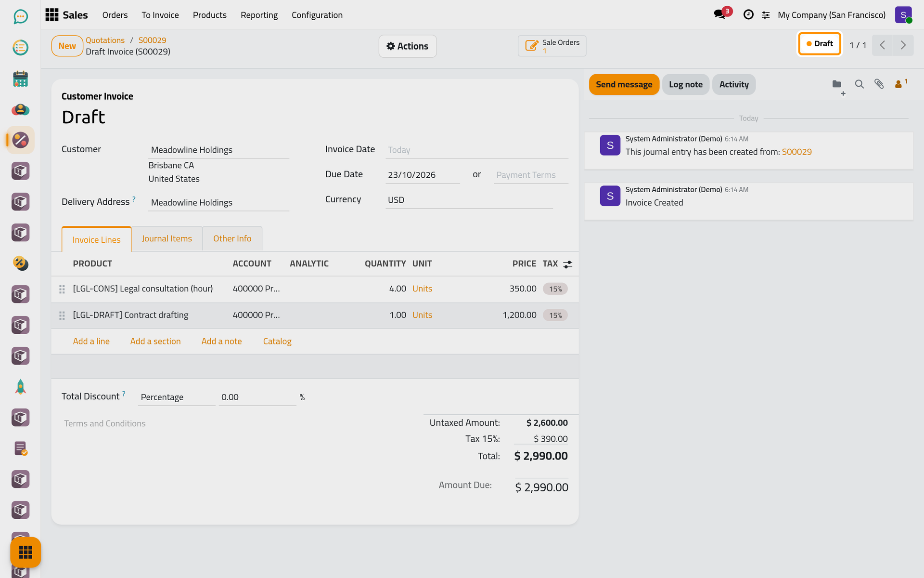Open the Orders menu
924x578 pixels.
click(115, 15)
